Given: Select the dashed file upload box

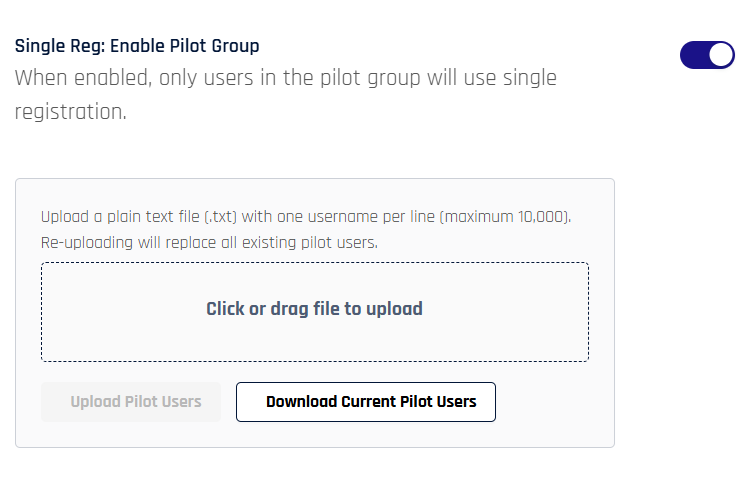Looking at the screenshot, I should [x=314, y=311].
